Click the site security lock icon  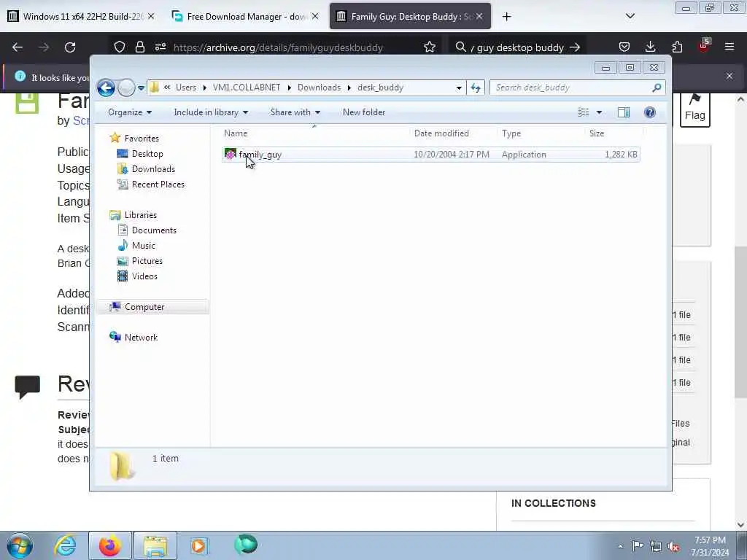point(140,47)
